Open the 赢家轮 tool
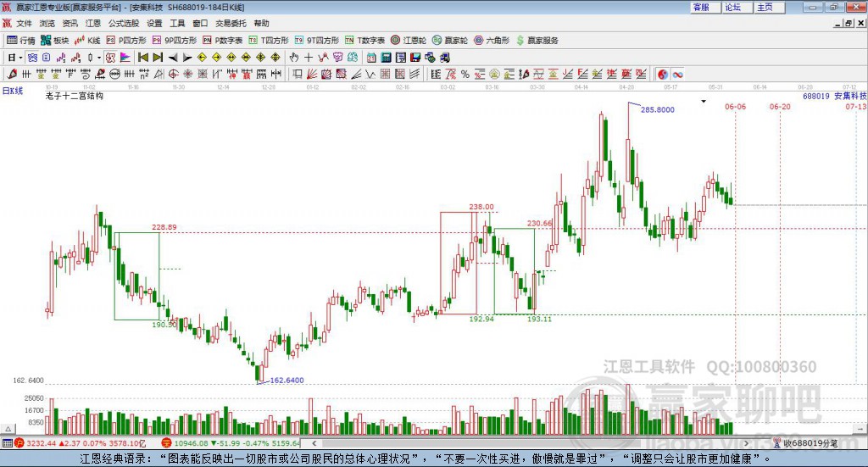The height and width of the screenshot is (467, 868). point(450,41)
